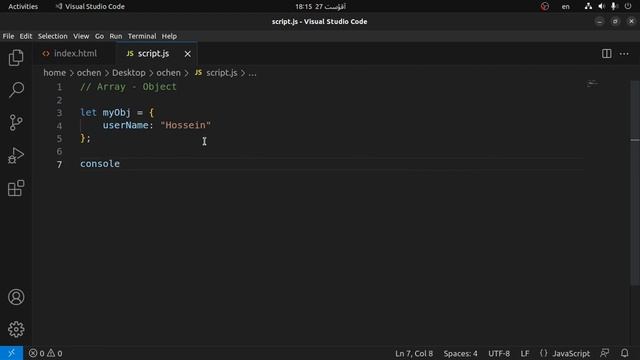Click the clock and date in top bar
Screen dimensions: 640x360
pyautogui.click(x=320, y=7)
